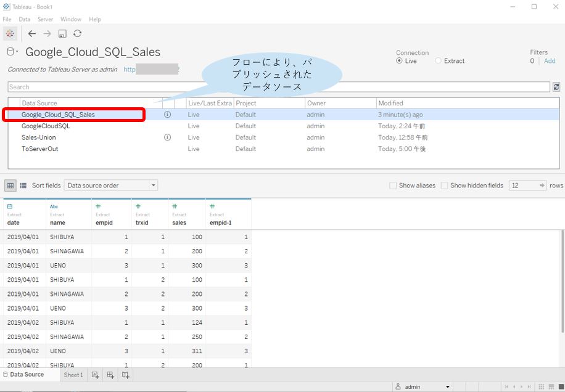Click the sales value 311 cell
This screenshot has width=565, height=392.
(187, 351)
